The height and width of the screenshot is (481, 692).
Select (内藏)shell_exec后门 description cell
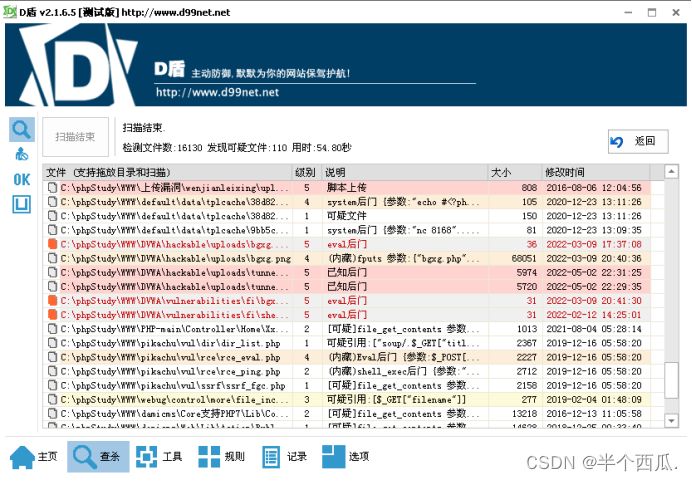point(403,371)
